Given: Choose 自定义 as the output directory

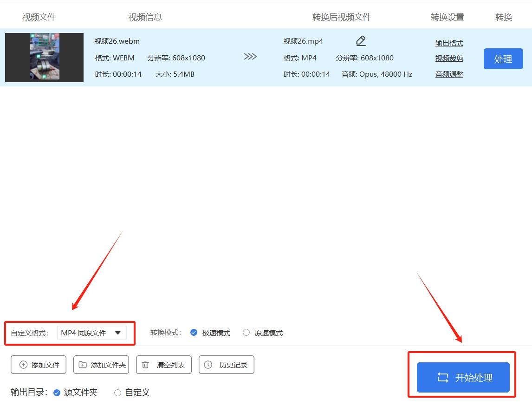Looking at the screenshot, I should (118, 393).
